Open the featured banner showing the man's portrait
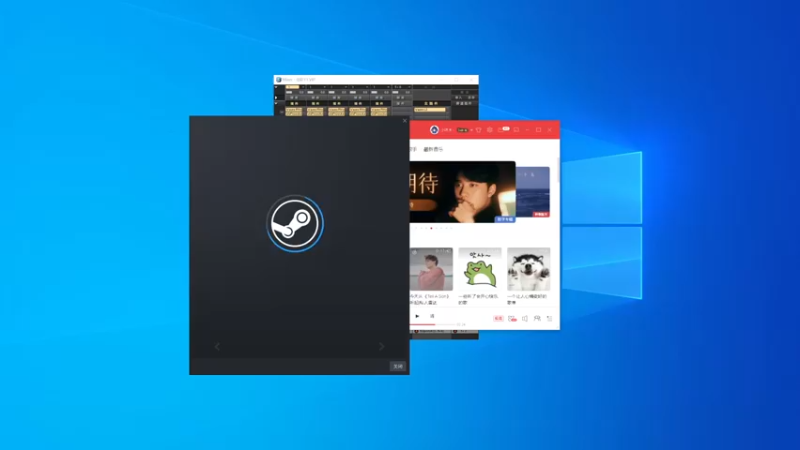This screenshot has width=800, height=450. click(x=462, y=192)
